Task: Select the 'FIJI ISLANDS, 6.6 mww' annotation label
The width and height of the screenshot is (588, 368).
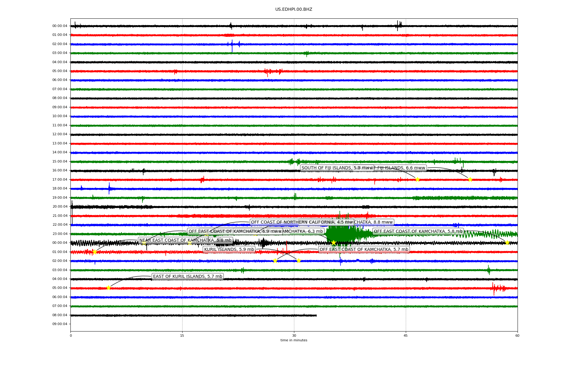Action: pos(400,168)
